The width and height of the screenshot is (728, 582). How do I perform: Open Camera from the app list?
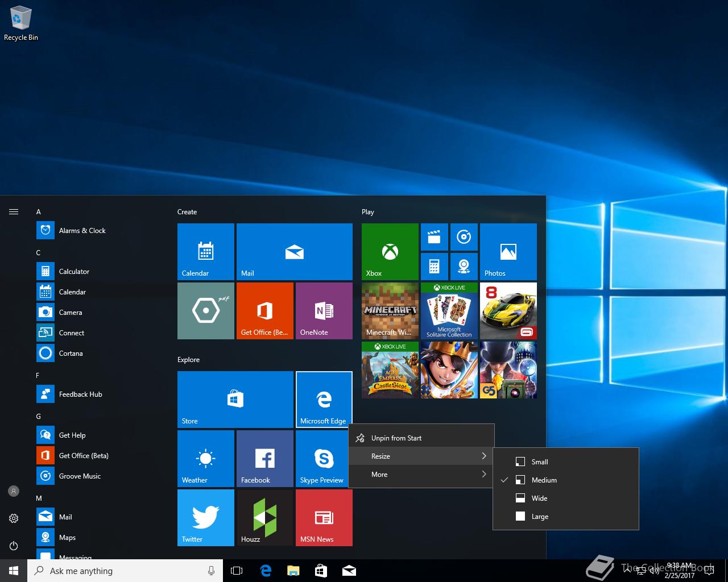point(101,313)
